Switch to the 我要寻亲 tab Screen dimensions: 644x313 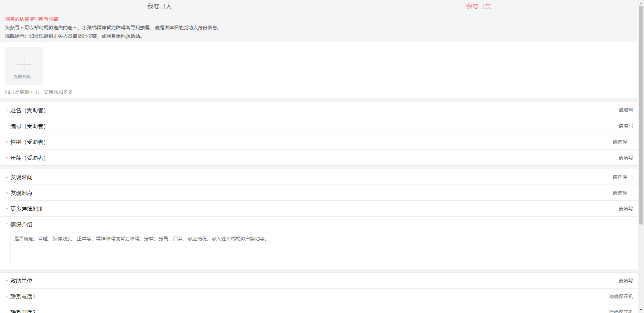coord(478,7)
